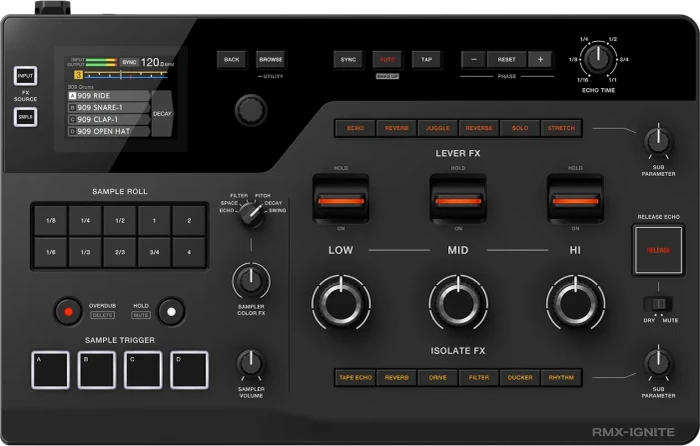This screenshot has height=446, width=700.
Task: Flip the LOW lever switch
Action: pos(341,199)
